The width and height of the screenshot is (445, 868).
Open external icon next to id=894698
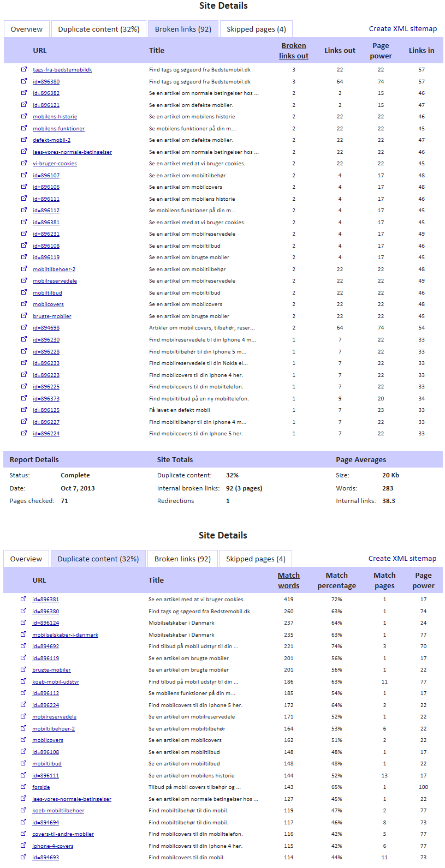pos(24,327)
